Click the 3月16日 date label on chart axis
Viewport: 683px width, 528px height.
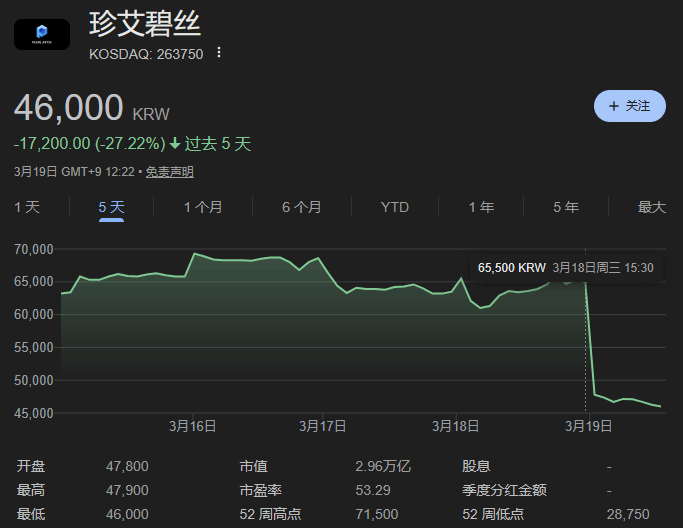point(192,426)
